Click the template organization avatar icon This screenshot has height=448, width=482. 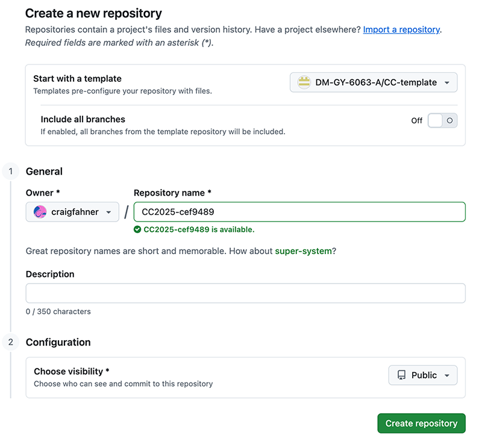pos(304,82)
